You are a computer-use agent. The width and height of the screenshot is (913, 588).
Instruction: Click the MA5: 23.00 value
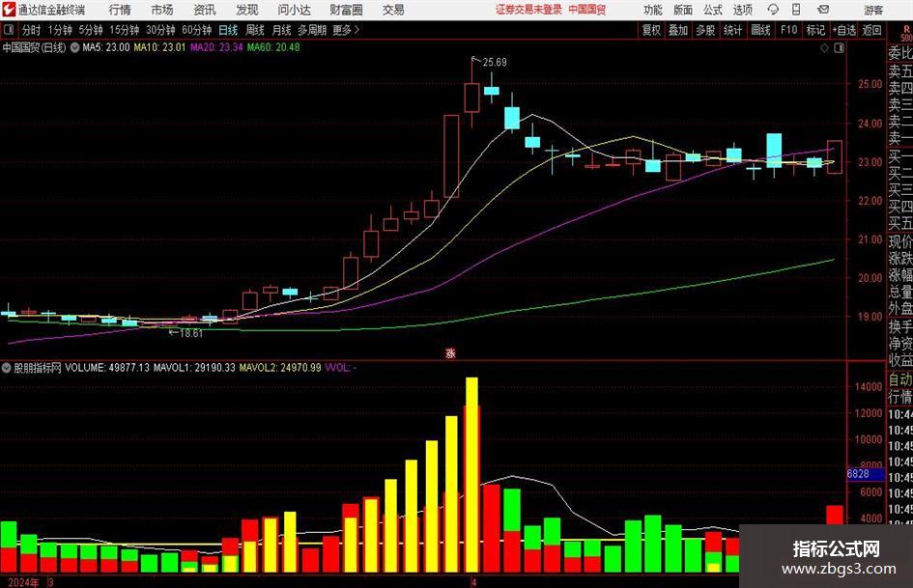pyautogui.click(x=106, y=47)
